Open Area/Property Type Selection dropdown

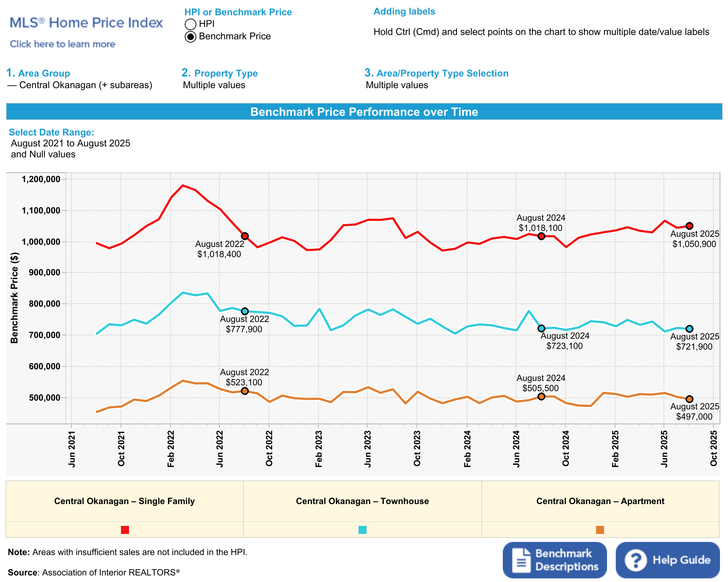(x=397, y=85)
